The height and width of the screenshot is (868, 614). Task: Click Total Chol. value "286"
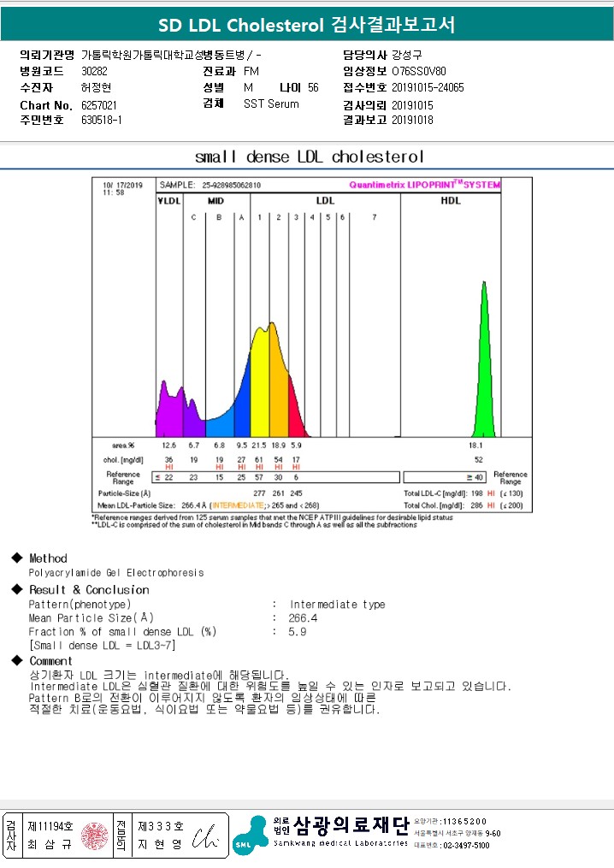pos(476,505)
